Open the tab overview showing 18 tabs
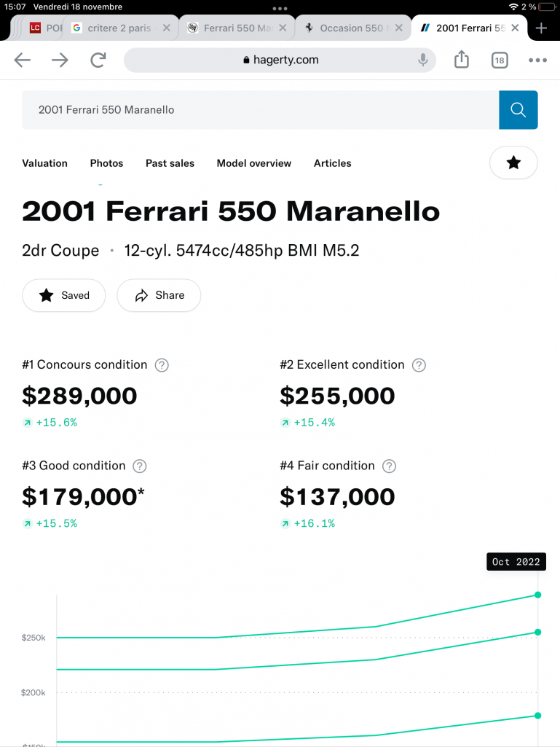The width and height of the screenshot is (560, 747). pyautogui.click(x=500, y=60)
